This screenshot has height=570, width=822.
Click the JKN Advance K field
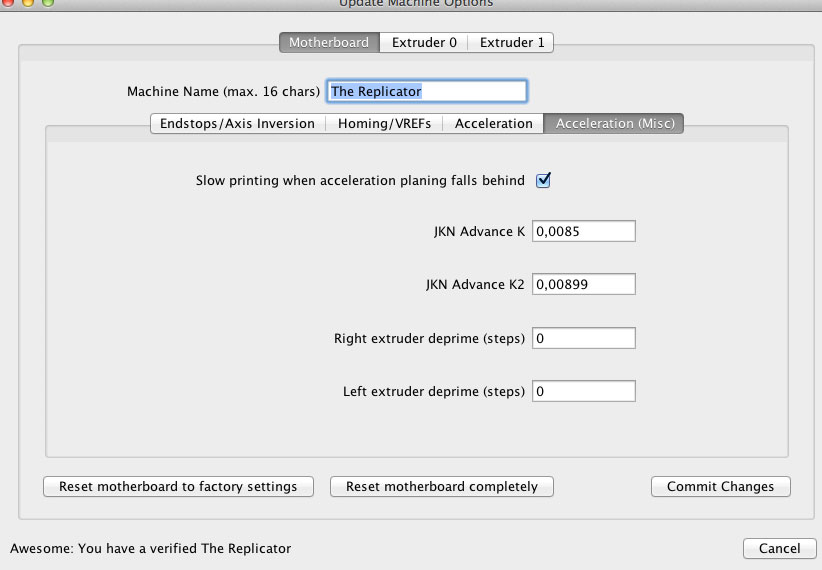584,232
